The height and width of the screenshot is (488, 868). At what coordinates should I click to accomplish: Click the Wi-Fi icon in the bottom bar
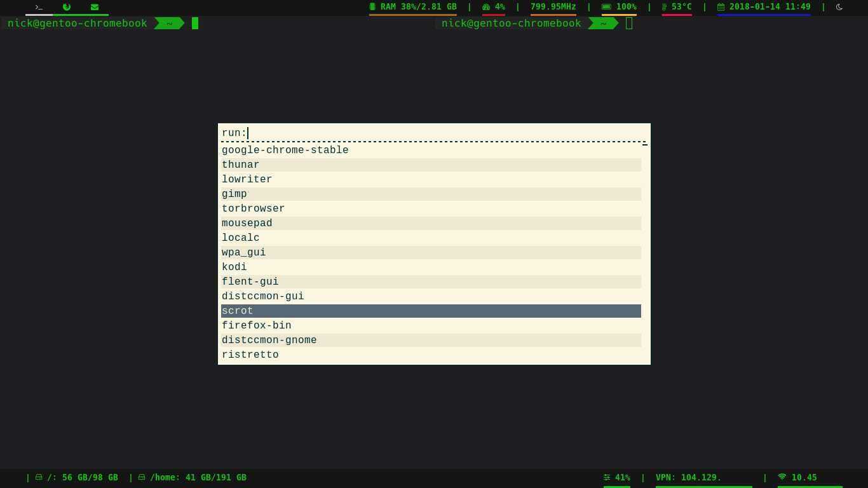[782, 477]
